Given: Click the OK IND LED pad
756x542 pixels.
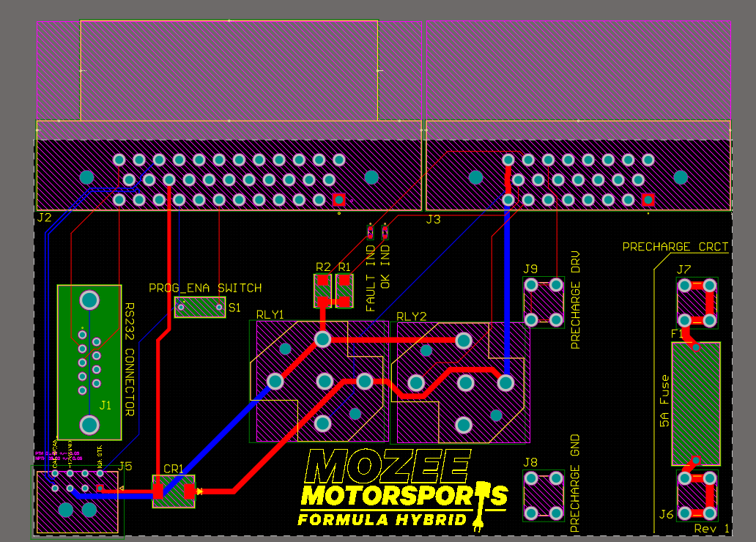Looking at the screenshot, I should pos(384,231).
